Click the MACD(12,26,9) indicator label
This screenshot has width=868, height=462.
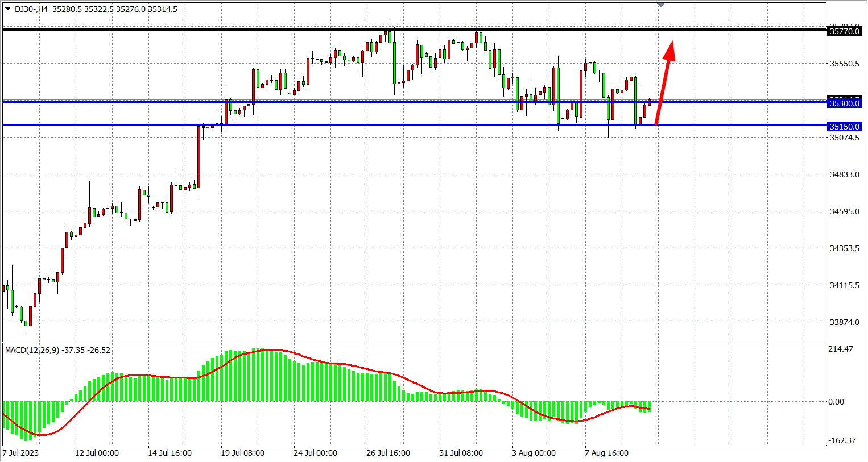click(x=32, y=350)
